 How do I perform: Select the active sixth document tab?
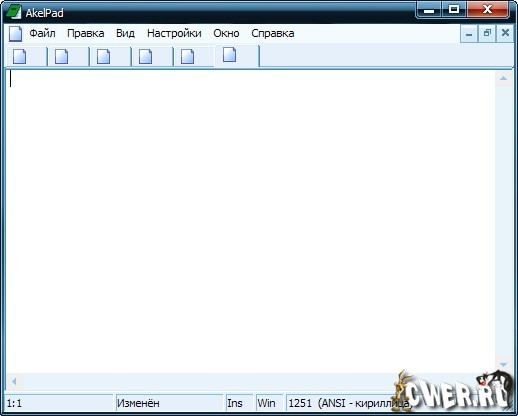pos(237,56)
